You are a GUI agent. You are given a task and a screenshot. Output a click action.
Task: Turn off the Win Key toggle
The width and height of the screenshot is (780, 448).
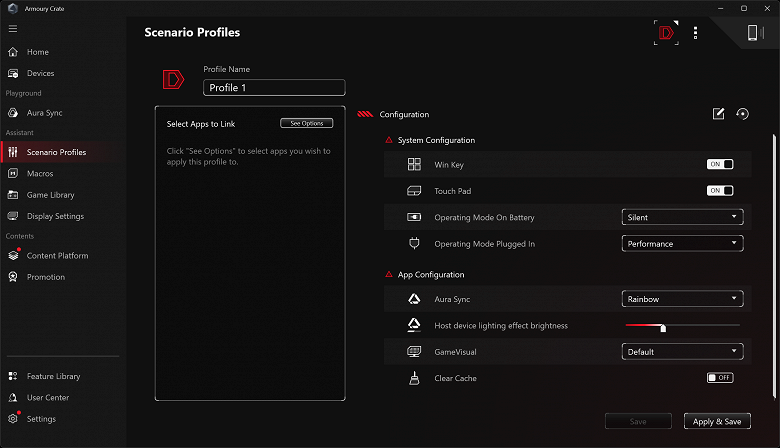point(720,164)
